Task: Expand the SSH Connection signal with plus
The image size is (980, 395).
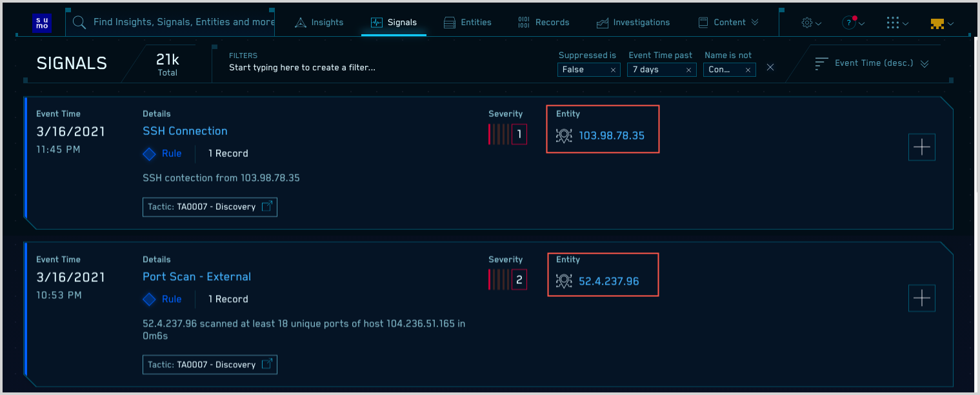Action: [x=921, y=148]
